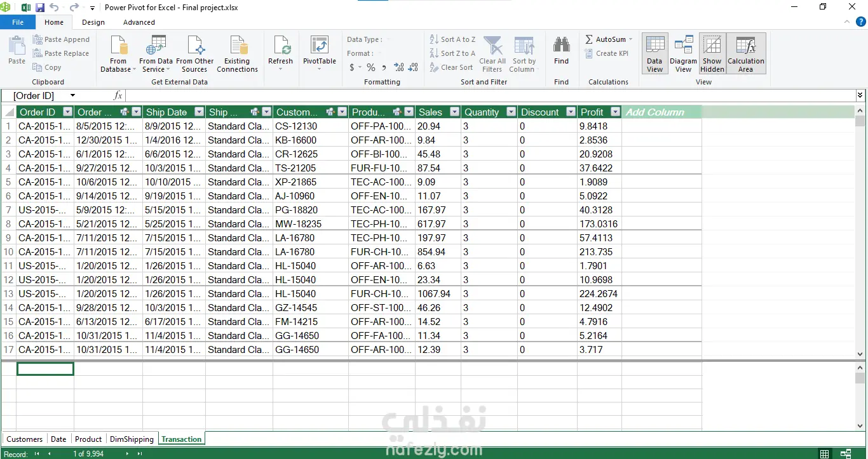Viewport: 868px width, 459px height.
Task: Click Clear All Filters
Action: (492, 54)
